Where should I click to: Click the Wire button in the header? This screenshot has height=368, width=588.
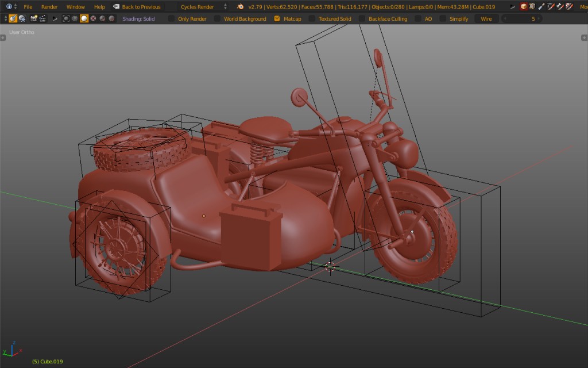tap(486, 18)
